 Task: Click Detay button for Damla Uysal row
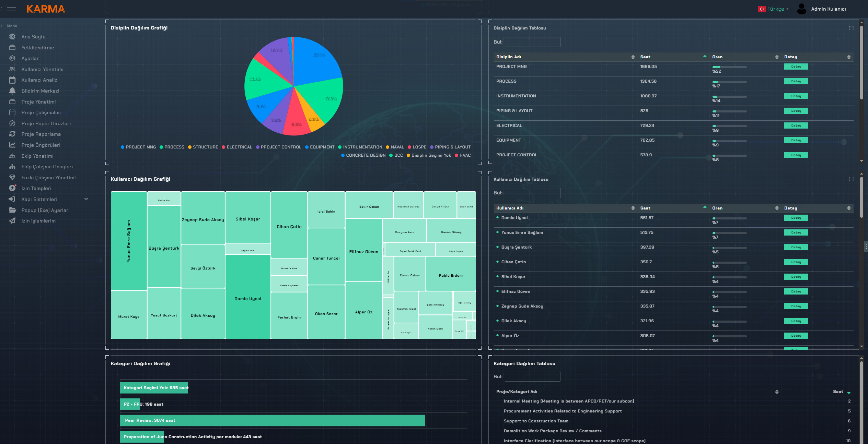click(796, 218)
